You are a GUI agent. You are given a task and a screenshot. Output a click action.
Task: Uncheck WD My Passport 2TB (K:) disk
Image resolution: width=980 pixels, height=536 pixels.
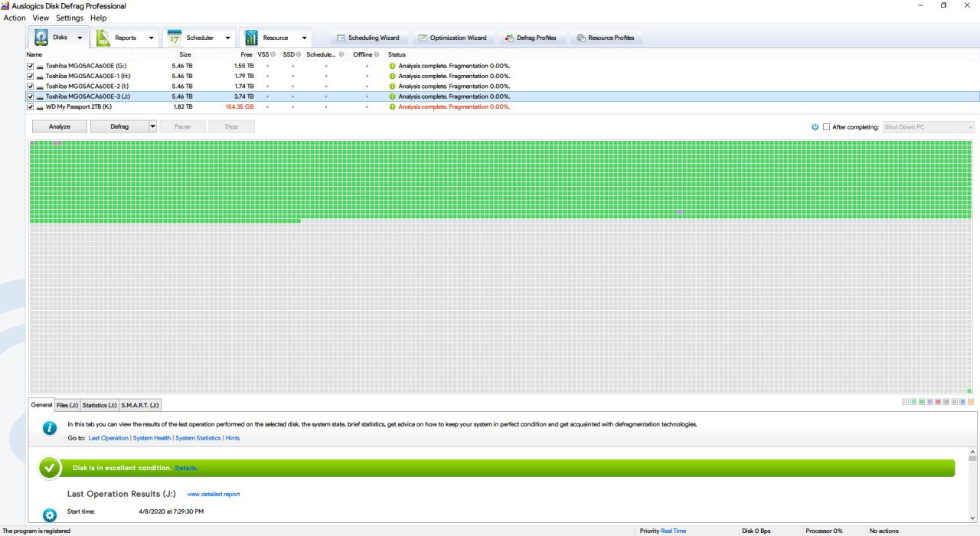30,107
